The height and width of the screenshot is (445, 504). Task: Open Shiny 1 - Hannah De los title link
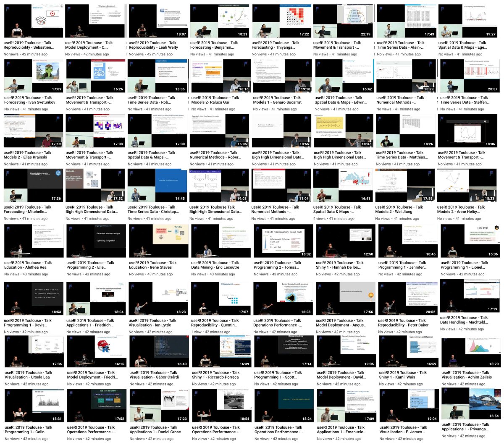[340, 265]
